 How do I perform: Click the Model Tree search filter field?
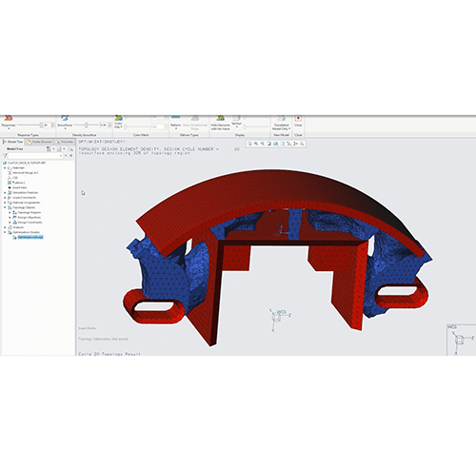click(x=35, y=156)
